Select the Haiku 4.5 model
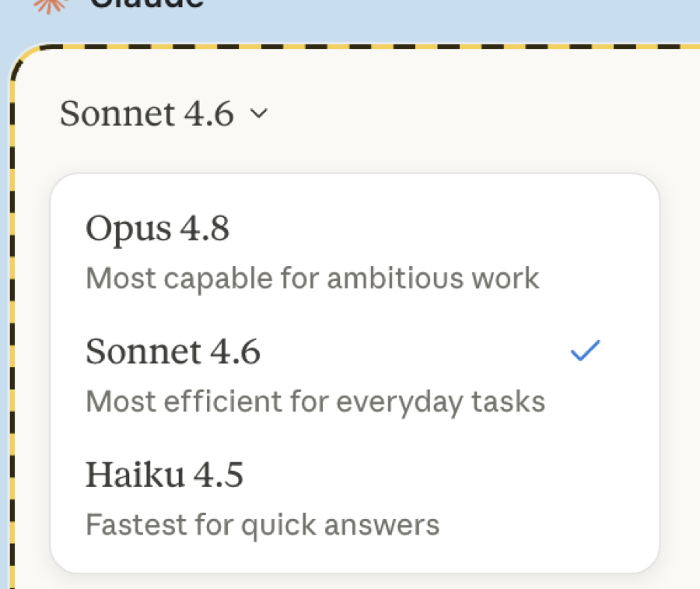This screenshot has width=700, height=589. [x=355, y=499]
